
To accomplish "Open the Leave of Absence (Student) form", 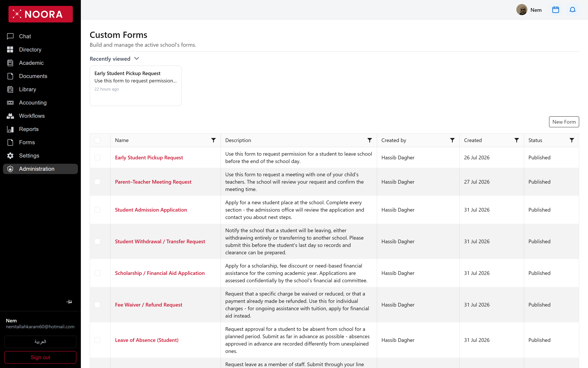I will [147, 340].
